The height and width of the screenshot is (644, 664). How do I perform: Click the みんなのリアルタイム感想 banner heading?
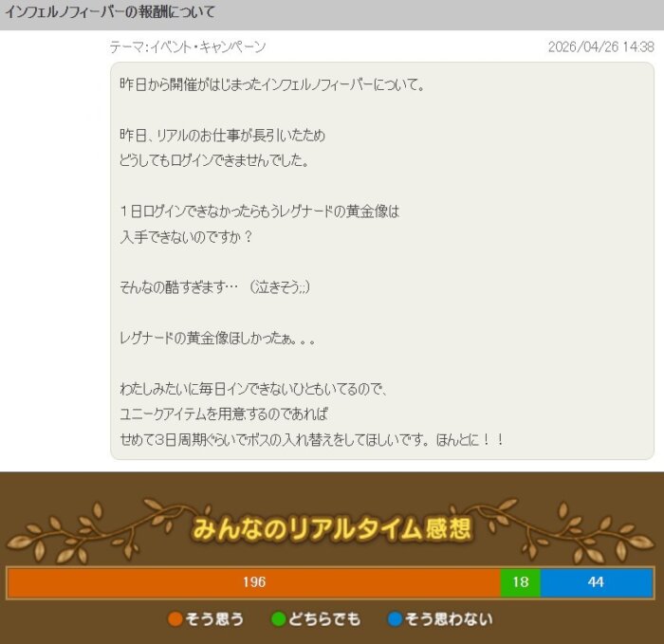[x=331, y=529]
